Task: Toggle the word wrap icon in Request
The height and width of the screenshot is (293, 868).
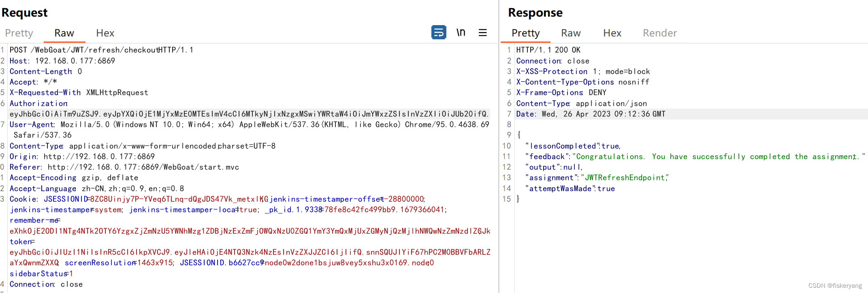Action: (439, 32)
